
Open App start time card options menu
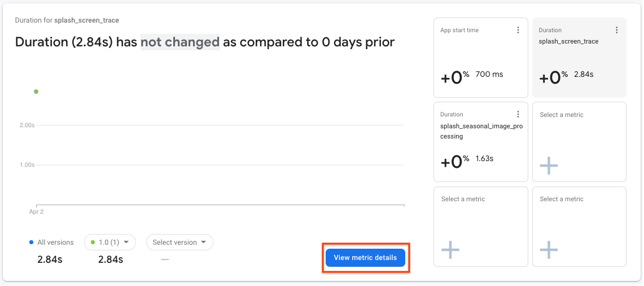coord(518,31)
